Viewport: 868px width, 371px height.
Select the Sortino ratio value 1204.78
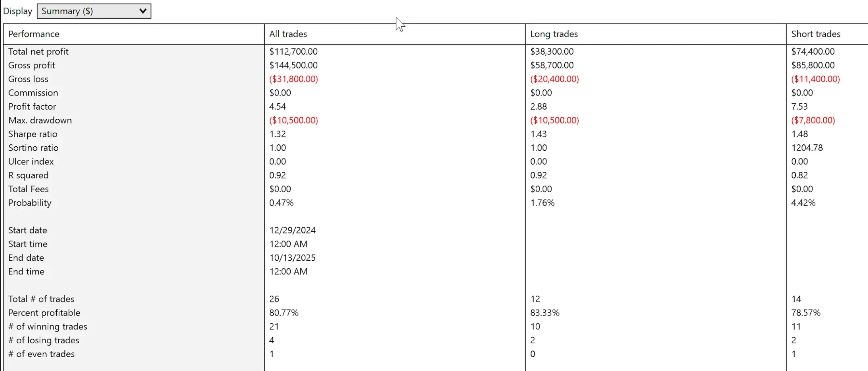(807, 148)
